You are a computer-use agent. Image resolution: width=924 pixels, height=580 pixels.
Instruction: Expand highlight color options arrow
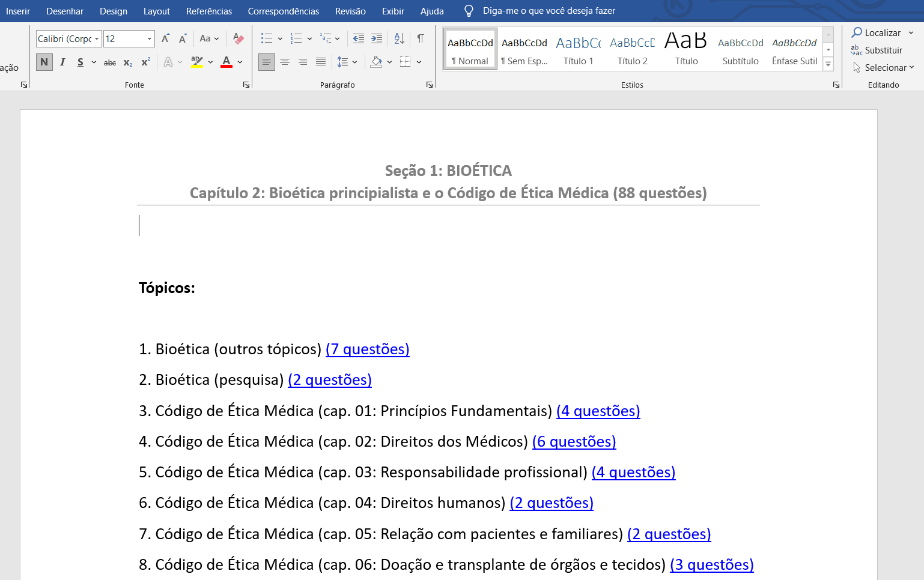[x=210, y=62]
